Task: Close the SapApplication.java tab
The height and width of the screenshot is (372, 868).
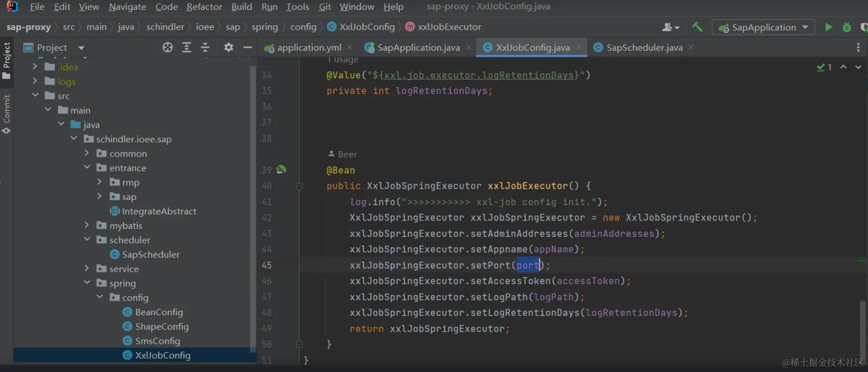Action: point(468,47)
